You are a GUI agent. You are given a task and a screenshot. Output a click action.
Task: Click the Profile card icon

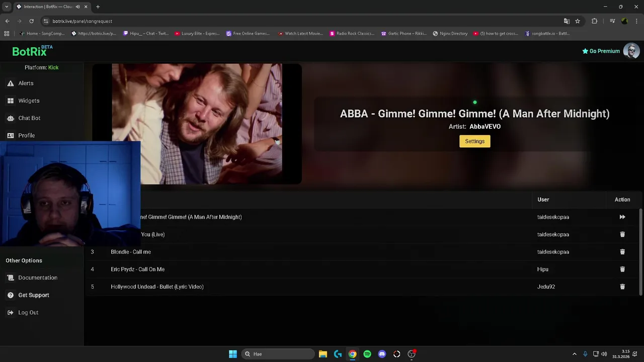(11, 135)
